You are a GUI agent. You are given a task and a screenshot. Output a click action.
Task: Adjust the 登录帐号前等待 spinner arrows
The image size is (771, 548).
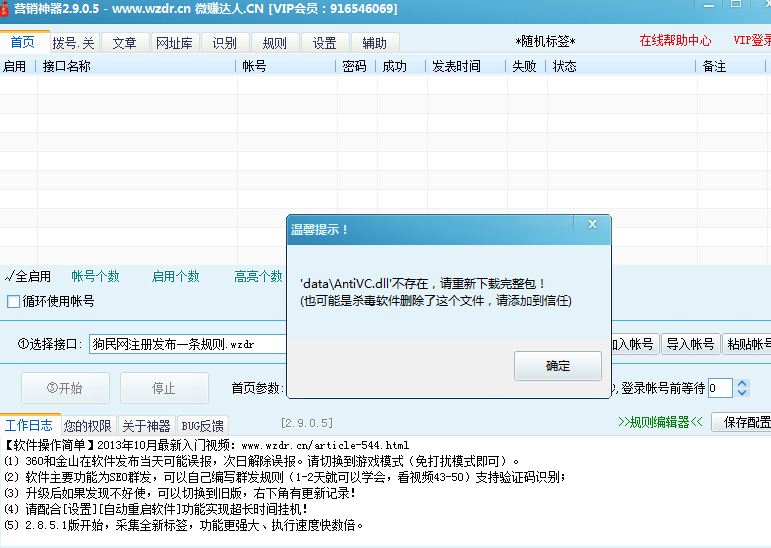[742, 388]
